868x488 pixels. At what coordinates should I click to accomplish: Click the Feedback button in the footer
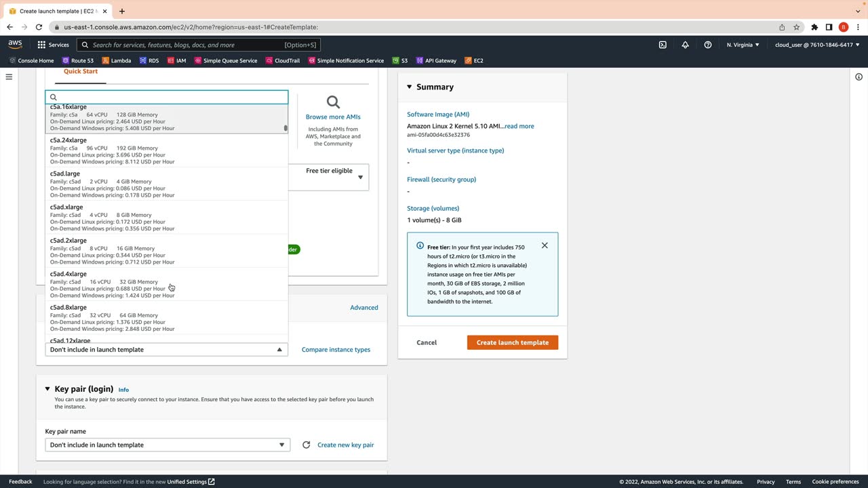click(x=20, y=482)
